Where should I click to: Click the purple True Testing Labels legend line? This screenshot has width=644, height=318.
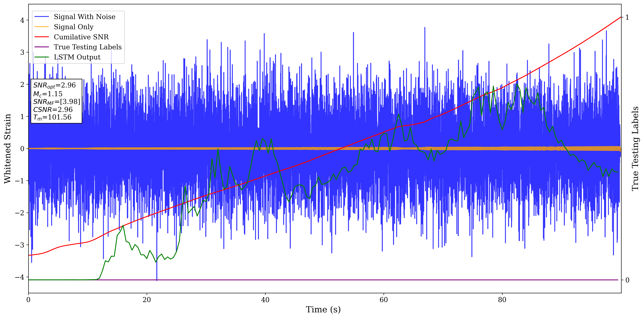tap(42, 47)
